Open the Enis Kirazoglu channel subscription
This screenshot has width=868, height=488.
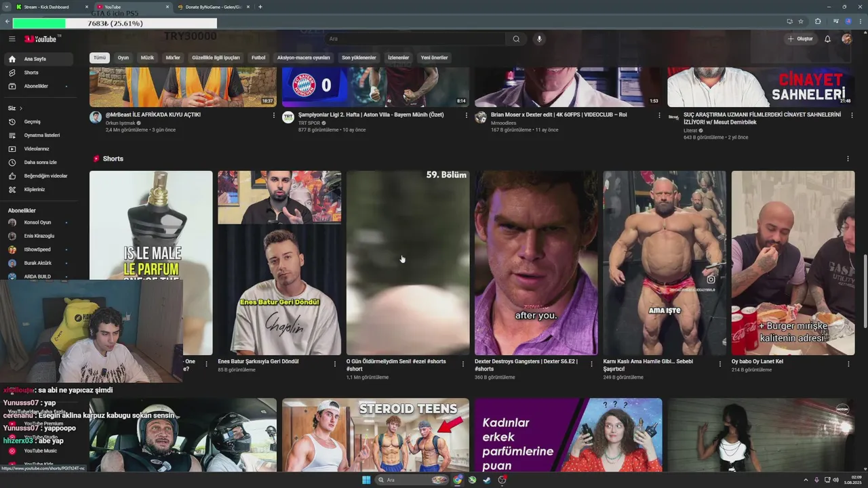tap(38, 236)
